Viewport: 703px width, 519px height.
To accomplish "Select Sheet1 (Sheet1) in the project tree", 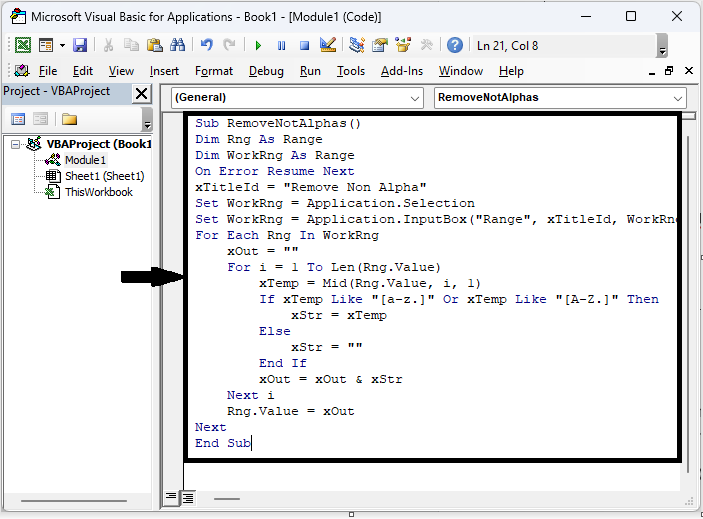I will pos(105,176).
